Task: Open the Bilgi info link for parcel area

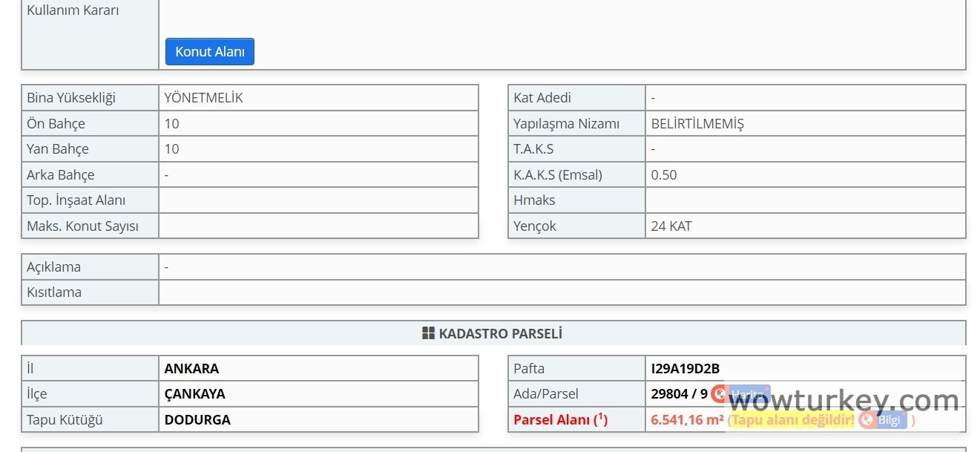Action: (884, 420)
